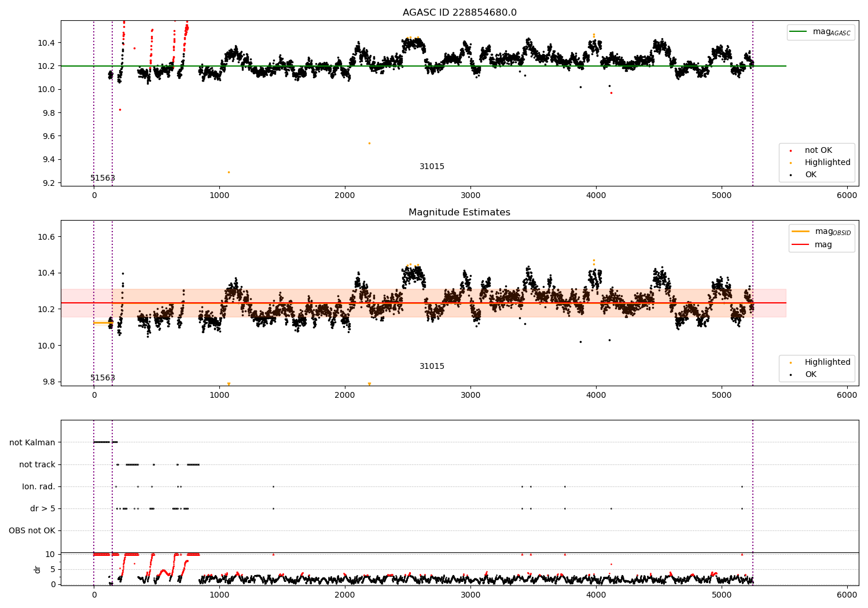Click the 4000 x-axis tick of bottom plot
Image resolution: width=868 pixels, height=608 pixels.
coord(596,595)
